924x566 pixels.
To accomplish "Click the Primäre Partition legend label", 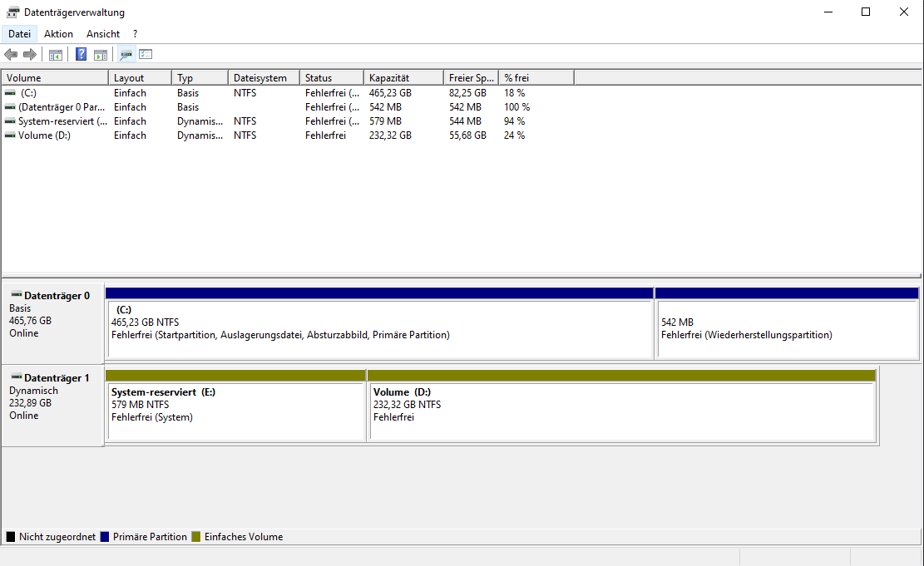I will coord(150,537).
